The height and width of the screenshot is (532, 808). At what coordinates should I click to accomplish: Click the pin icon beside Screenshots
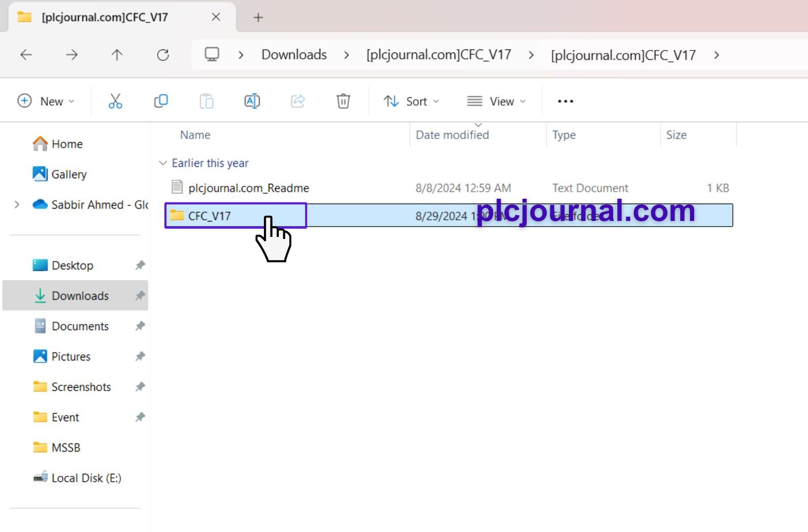point(140,387)
